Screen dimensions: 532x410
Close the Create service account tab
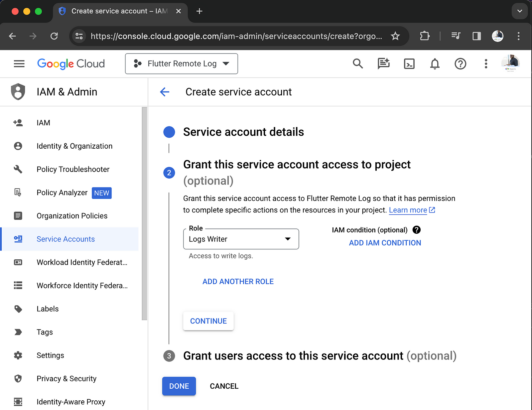coord(179,11)
